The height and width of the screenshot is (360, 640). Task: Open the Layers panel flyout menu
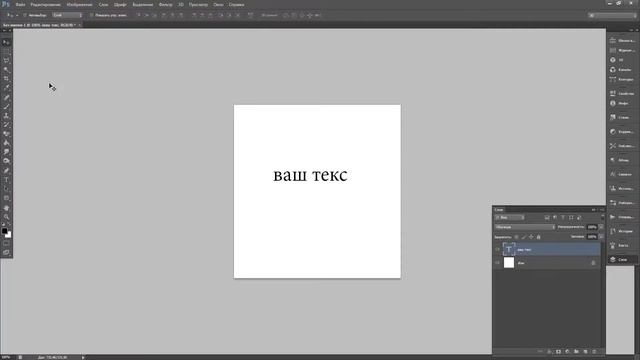(602, 210)
